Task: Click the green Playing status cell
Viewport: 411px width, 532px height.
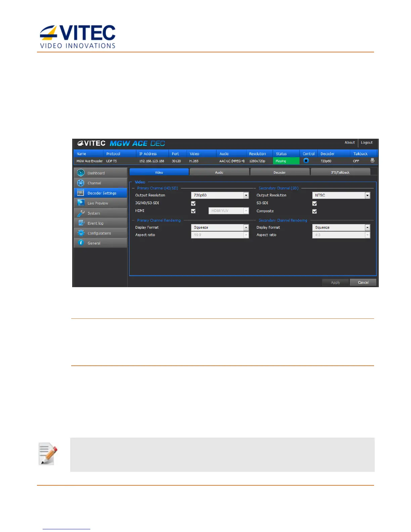Action: pos(286,161)
